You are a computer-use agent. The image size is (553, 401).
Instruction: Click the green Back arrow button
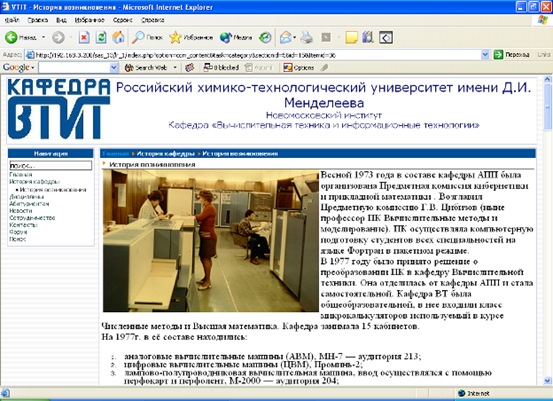(11, 37)
